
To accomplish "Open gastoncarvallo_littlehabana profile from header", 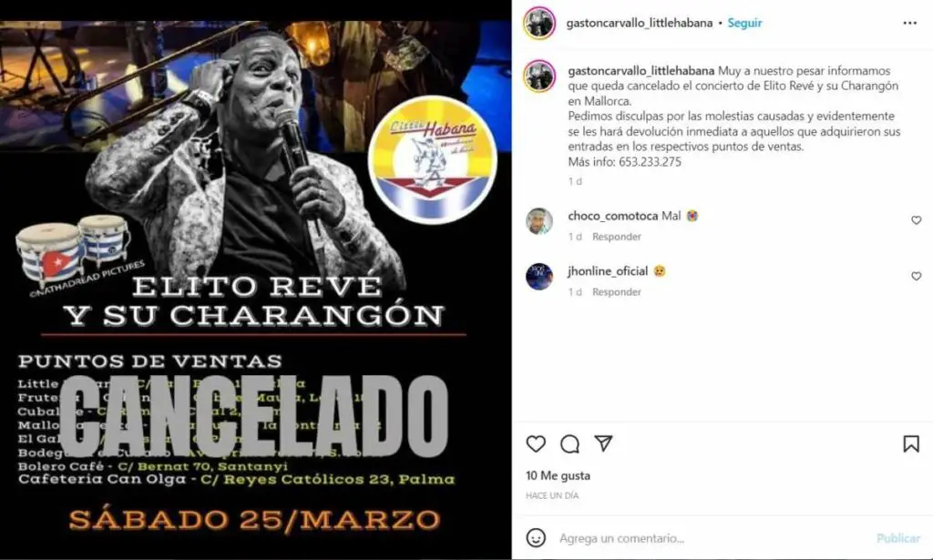I will pos(639,23).
